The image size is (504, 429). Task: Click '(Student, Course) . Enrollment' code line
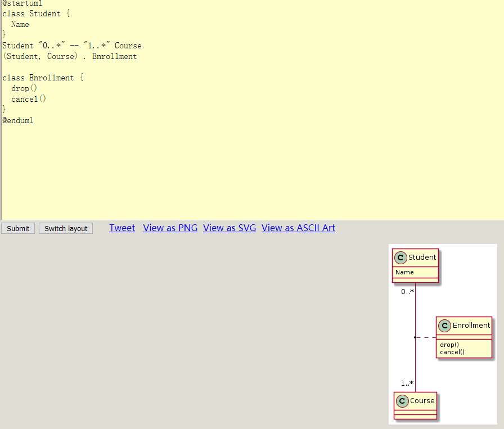(x=69, y=56)
